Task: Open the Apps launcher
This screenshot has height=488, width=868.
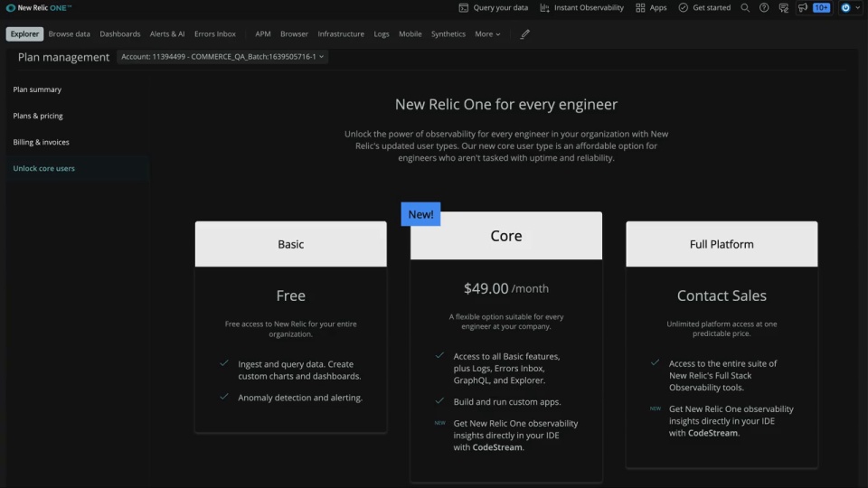Action: point(651,8)
